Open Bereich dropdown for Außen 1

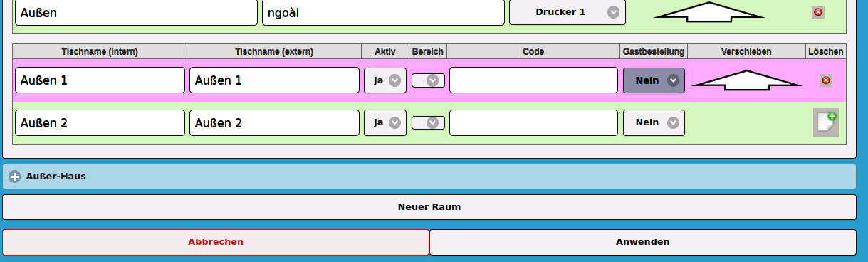(428, 80)
